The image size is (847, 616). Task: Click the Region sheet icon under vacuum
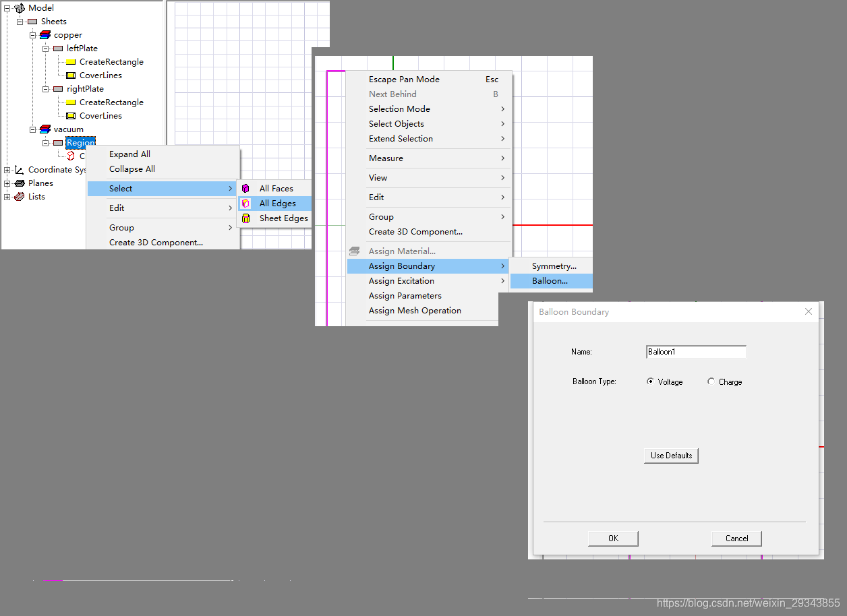click(58, 143)
